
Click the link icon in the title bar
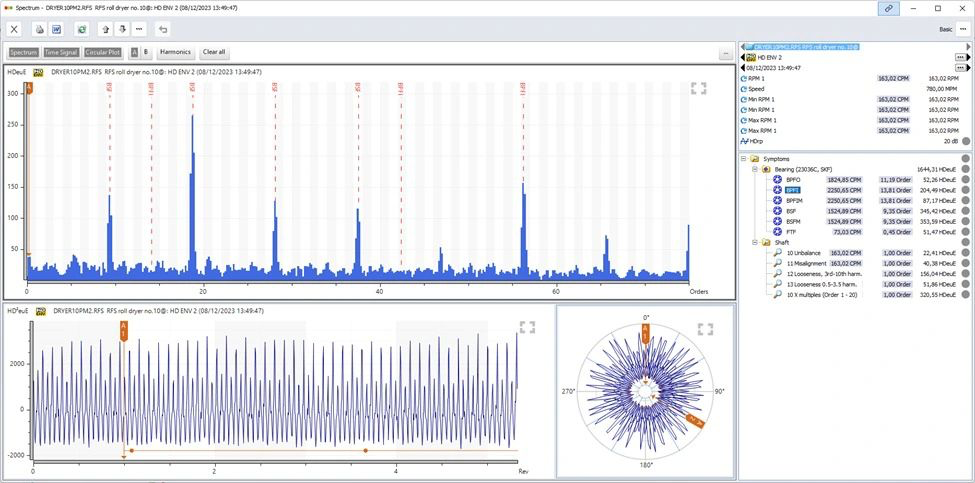[889, 9]
